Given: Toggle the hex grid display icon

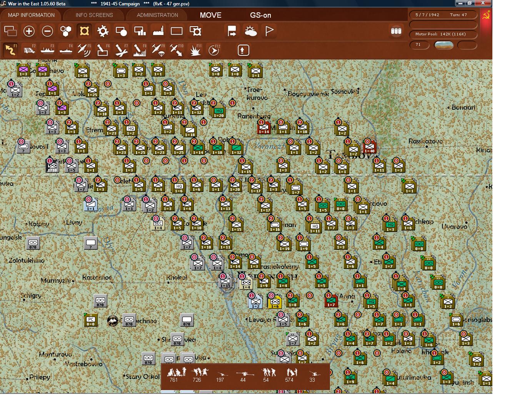Looking at the screenshot, I should [x=66, y=31].
